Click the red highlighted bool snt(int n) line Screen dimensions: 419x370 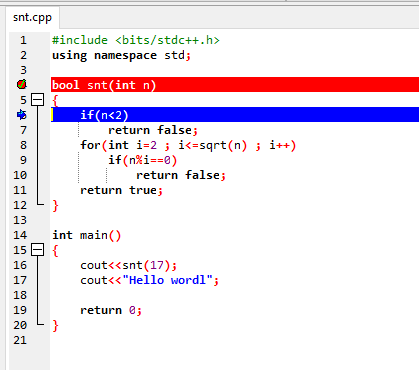[235, 85]
